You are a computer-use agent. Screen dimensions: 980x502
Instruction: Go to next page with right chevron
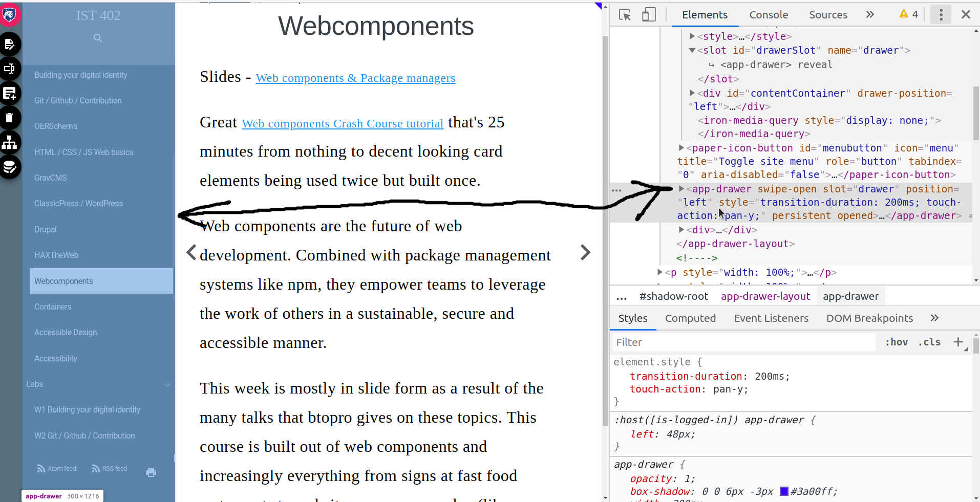click(x=585, y=252)
